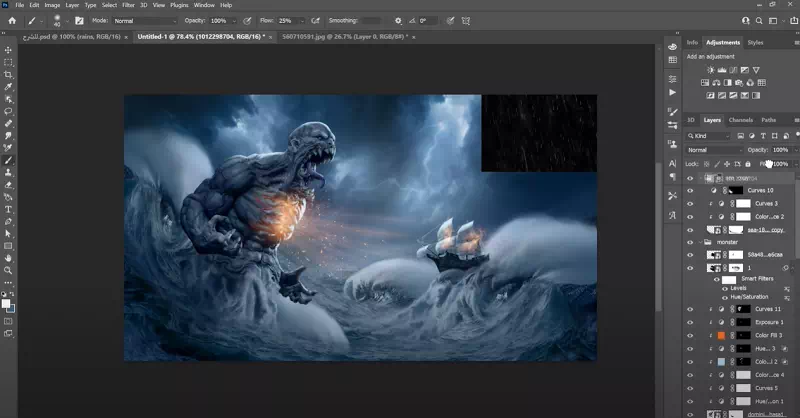Screen dimensions: 800x418
Task: Switch to the Styles tab
Action: click(x=755, y=43)
